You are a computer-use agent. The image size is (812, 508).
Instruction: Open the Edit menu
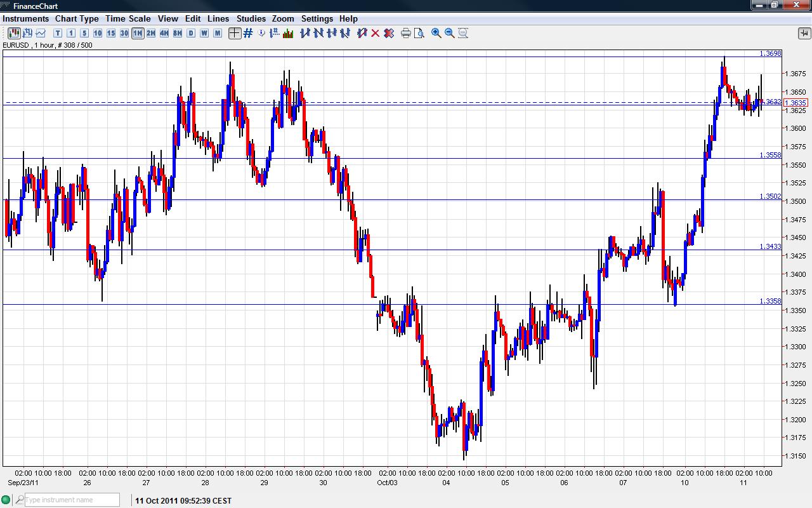pos(193,18)
